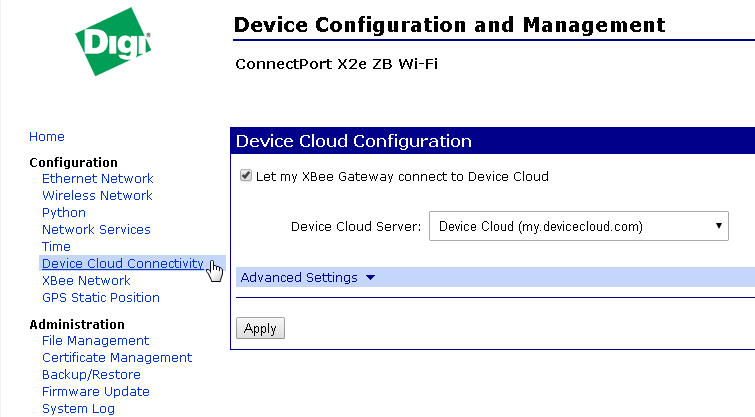
Task: Open XBee Network configuration
Action: click(x=86, y=281)
